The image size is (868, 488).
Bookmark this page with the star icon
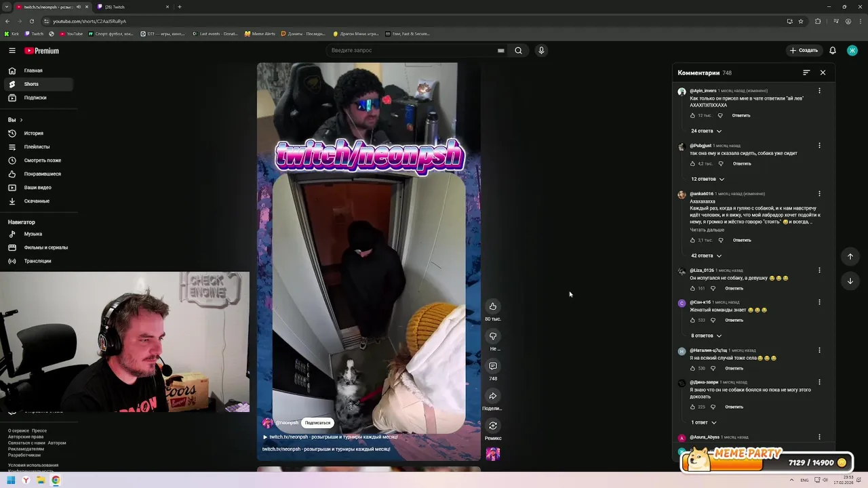pos(801,21)
